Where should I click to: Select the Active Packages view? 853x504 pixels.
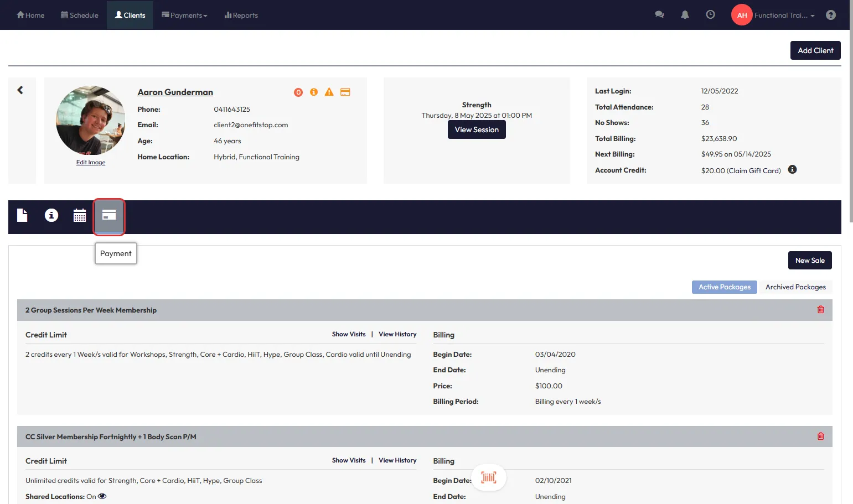(724, 287)
